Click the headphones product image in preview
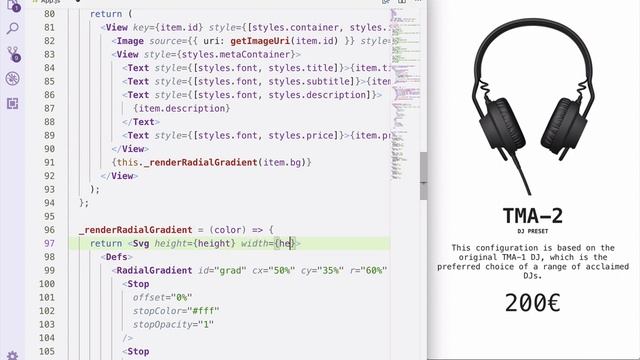Viewport: 640px width, 360px height. pos(533,107)
